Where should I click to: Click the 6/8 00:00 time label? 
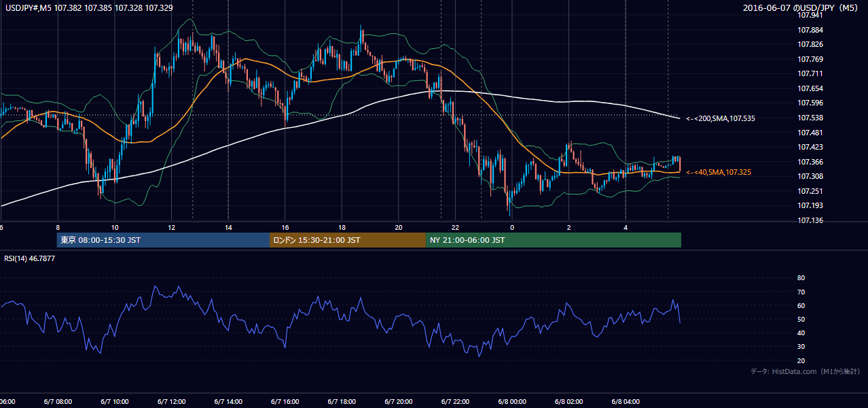pyautogui.click(x=512, y=401)
